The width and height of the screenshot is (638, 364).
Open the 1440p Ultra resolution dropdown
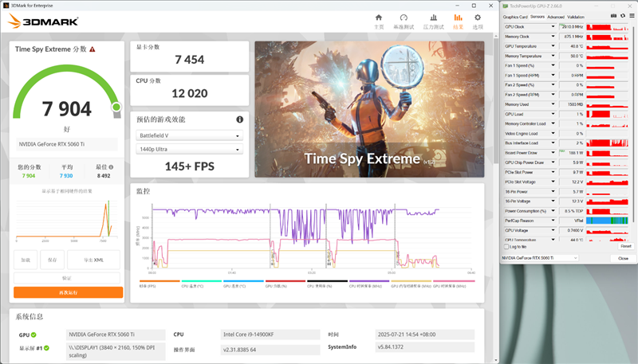tap(189, 149)
